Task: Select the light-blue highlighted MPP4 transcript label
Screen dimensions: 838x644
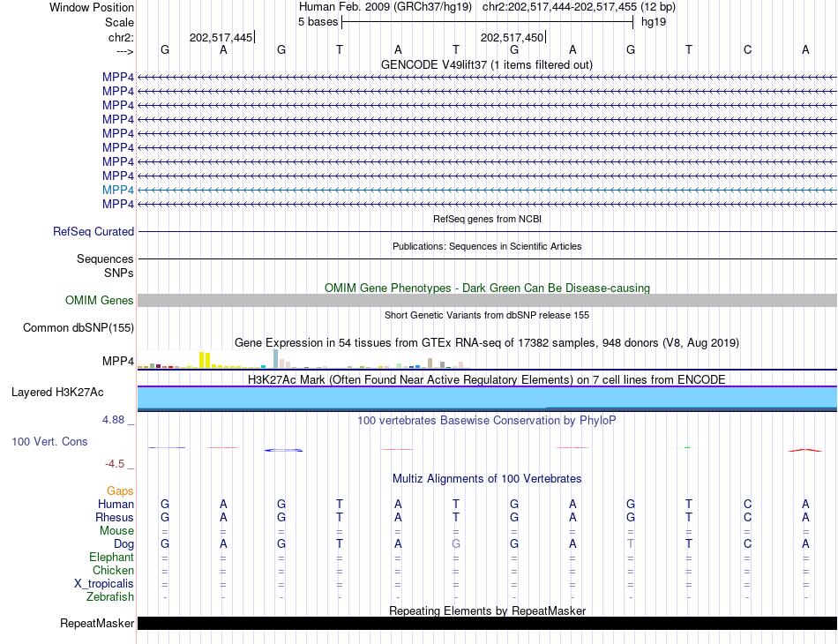Action: click(118, 190)
